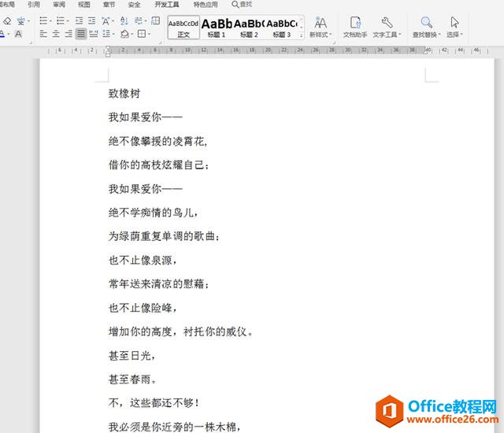504x433 pixels.
Task: Open the 安全 security tab
Action: (134, 5)
